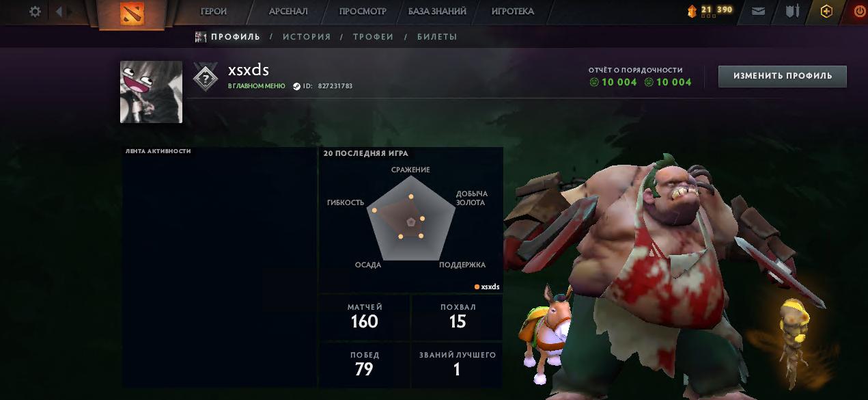Screen dimensions: 868x400
Task: Click the Dota 2 logo home icon
Action: [x=132, y=14]
